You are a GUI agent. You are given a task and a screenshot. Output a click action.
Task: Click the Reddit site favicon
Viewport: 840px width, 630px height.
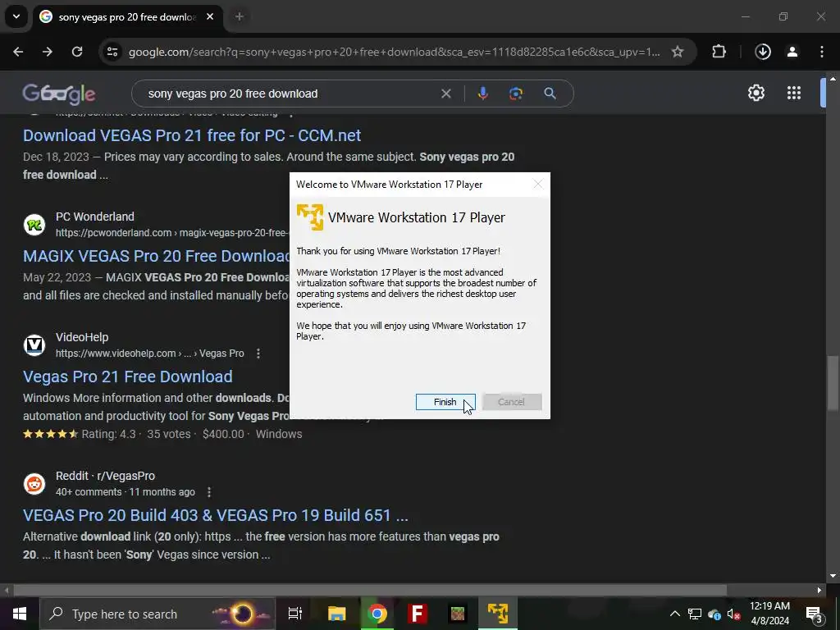(x=34, y=484)
